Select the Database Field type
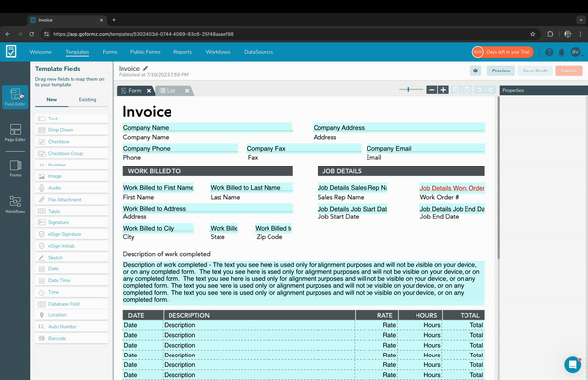This screenshot has height=380, width=588. [x=72, y=304]
